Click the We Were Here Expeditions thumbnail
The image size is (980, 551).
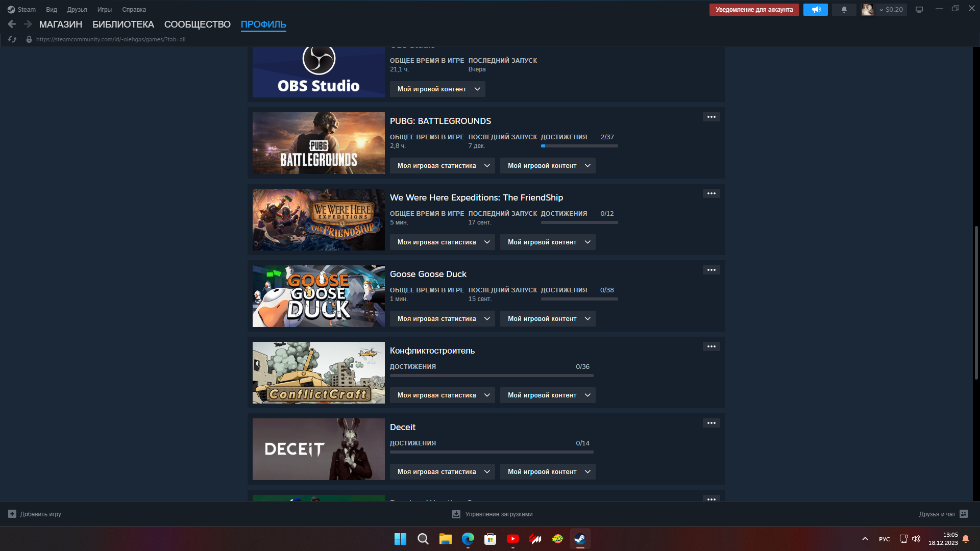(x=318, y=219)
